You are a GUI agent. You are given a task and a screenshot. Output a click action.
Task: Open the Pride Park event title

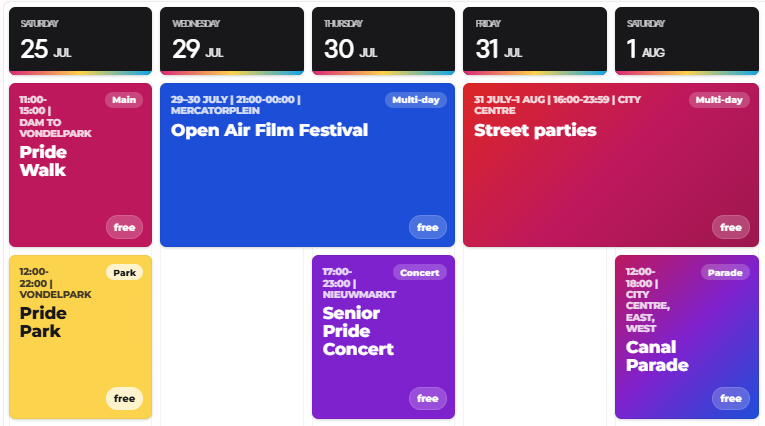click(x=43, y=322)
